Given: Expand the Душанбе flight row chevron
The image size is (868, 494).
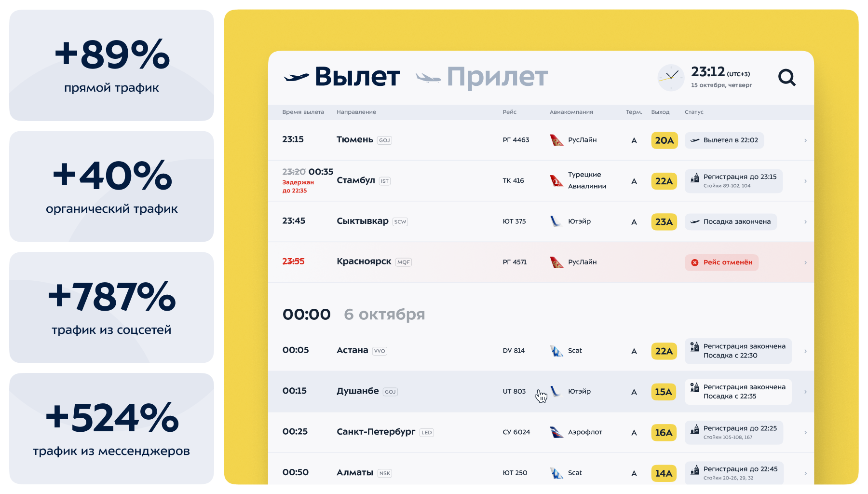Looking at the screenshot, I should (x=805, y=392).
